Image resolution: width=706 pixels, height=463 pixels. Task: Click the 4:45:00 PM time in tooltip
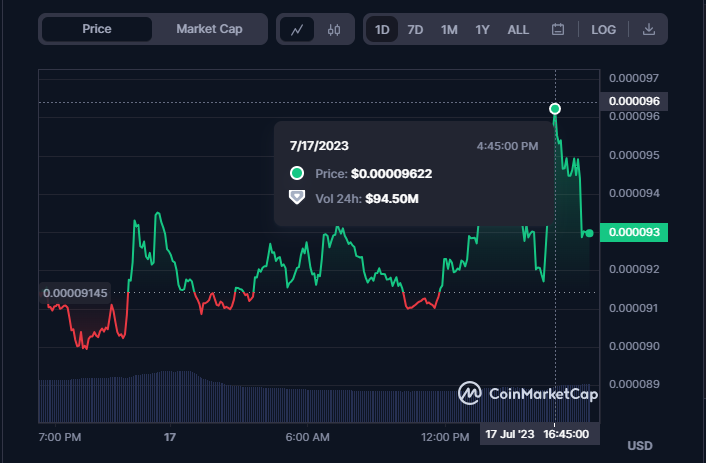[507, 146]
